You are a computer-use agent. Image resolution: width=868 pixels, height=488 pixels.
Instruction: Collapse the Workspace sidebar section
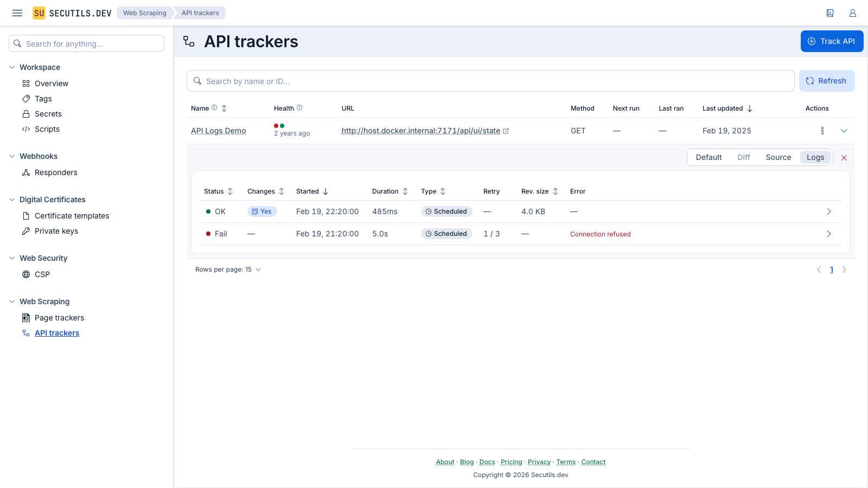click(x=12, y=67)
